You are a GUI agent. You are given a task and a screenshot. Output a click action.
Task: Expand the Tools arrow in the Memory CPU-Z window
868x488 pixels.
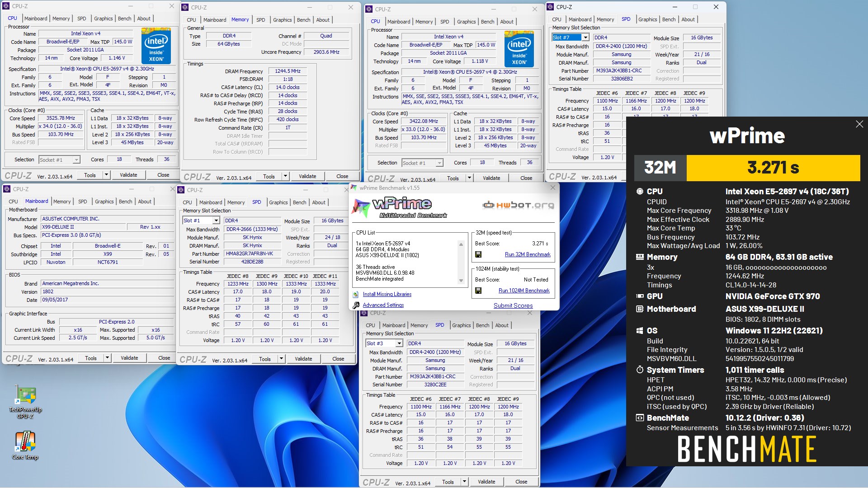pyautogui.click(x=285, y=176)
